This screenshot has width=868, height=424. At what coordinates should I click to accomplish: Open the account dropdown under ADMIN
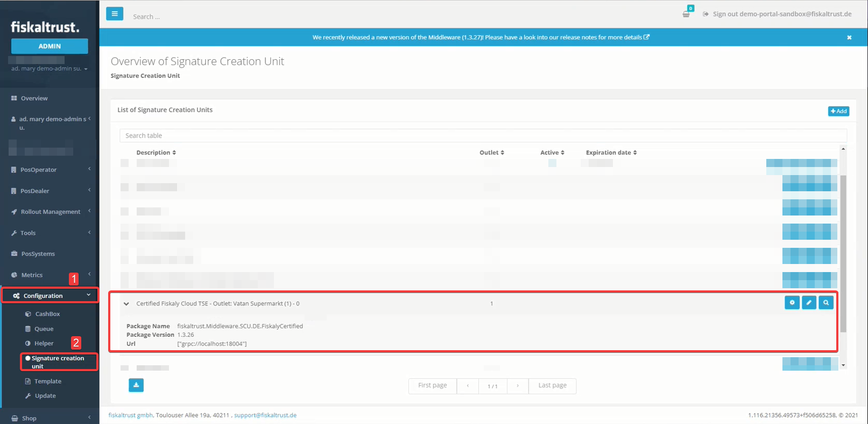50,69
